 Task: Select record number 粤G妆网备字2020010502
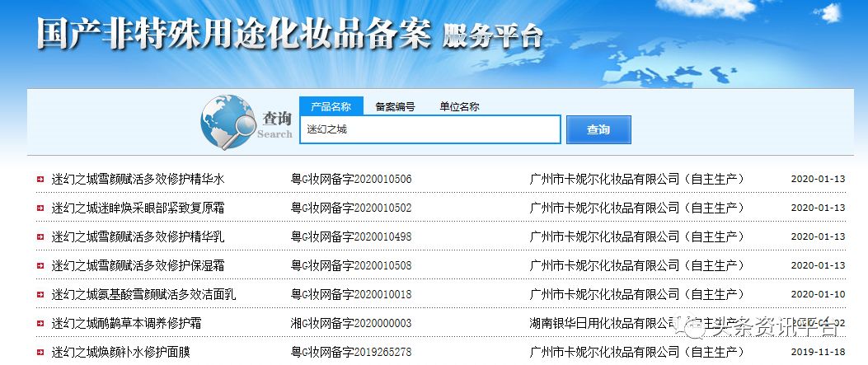coord(351,208)
